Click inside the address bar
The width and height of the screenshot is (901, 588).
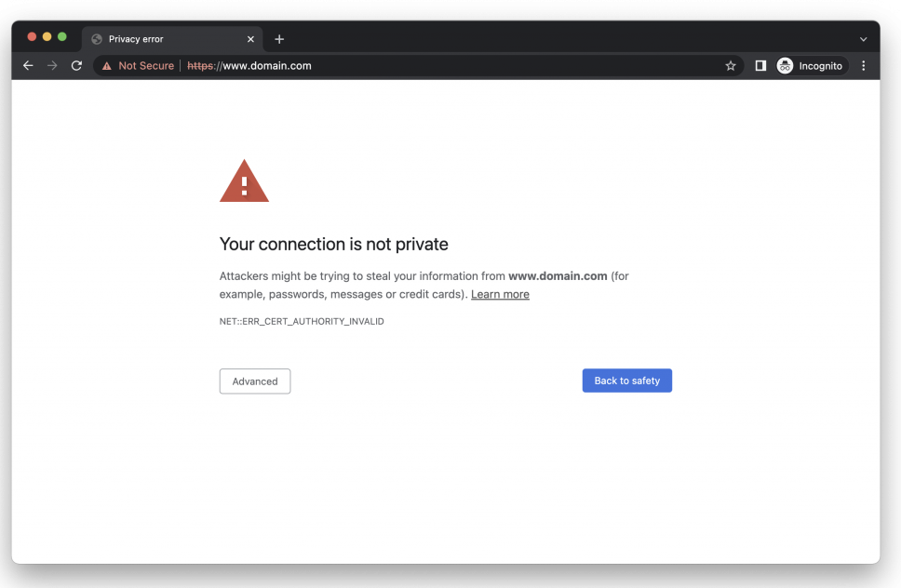pyautogui.click(x=419, y=65)
